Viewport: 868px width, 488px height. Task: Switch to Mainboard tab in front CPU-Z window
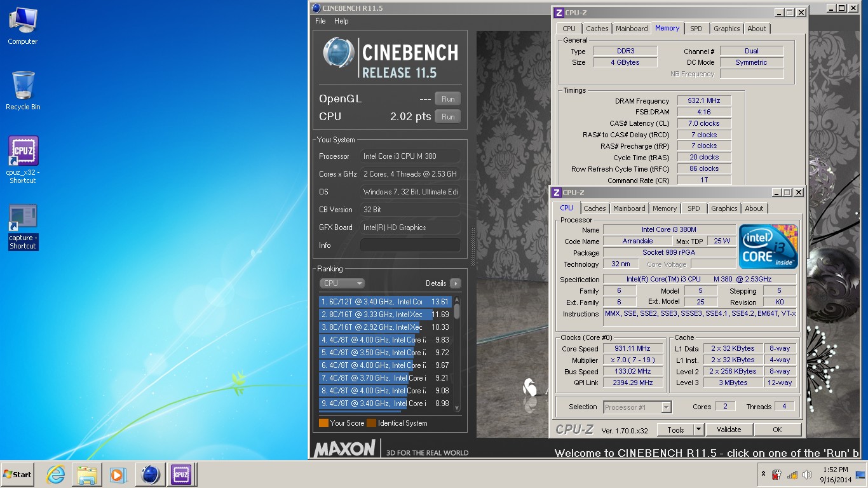click(629, 208)
